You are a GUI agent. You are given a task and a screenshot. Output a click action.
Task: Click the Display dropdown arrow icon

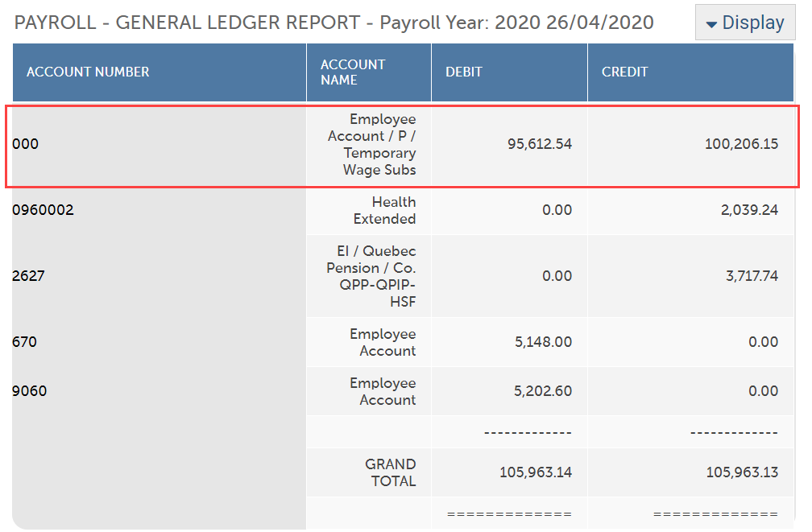coord(711,24)
